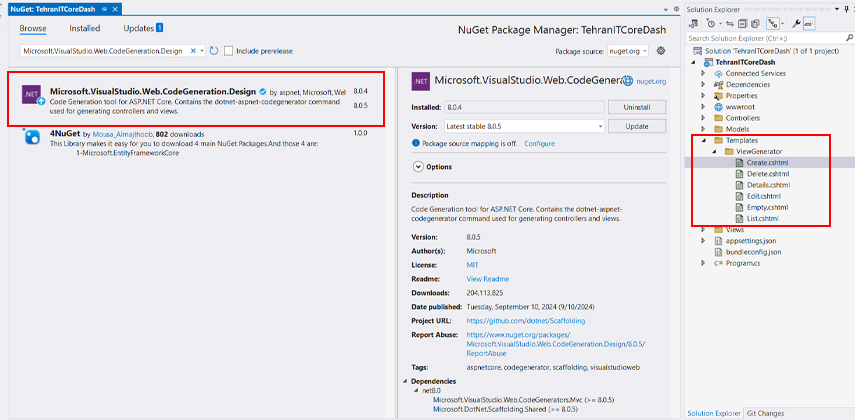Expand the Options section
Image resolution: width=855 pixels, height=420 pixels.
point(418,166)
